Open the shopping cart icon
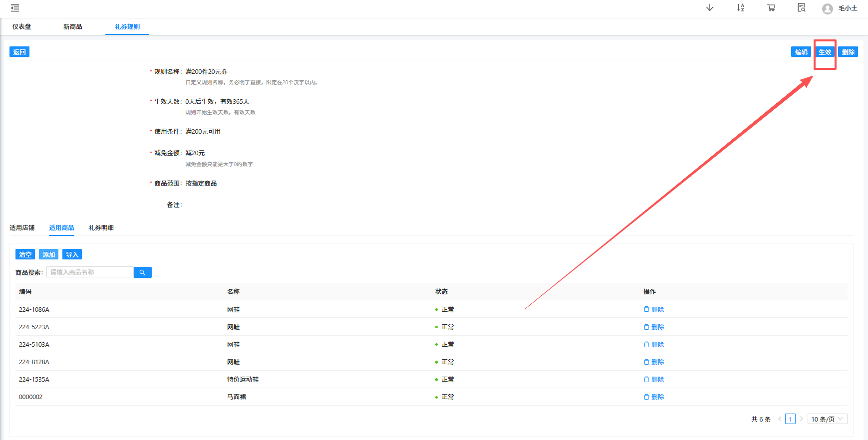The width and height of the screenshot is (868, 440). click(x=771, y=8)
